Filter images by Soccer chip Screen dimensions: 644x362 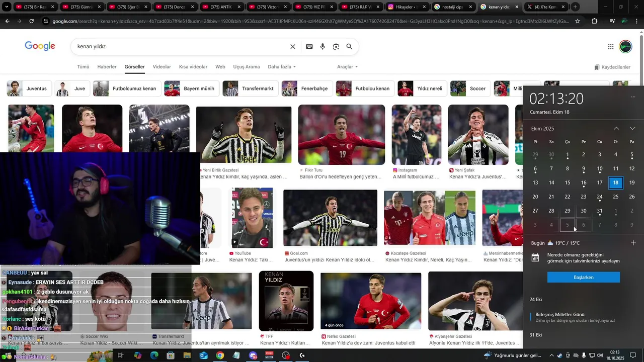(470, 88)
